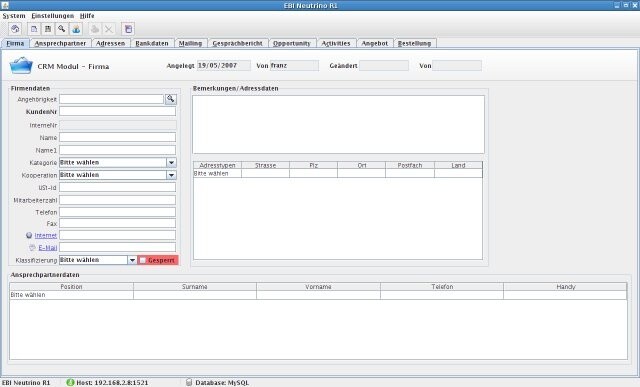Click the home icon in toolbar
The width and height of the screenshot is (640, 387).
(15, 29)
